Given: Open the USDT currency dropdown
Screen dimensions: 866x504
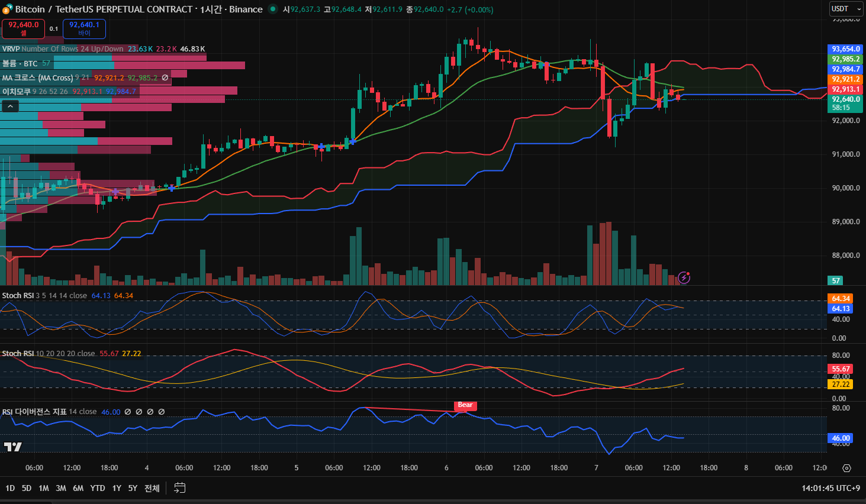Looking at the screenshot, I should 845,9.
